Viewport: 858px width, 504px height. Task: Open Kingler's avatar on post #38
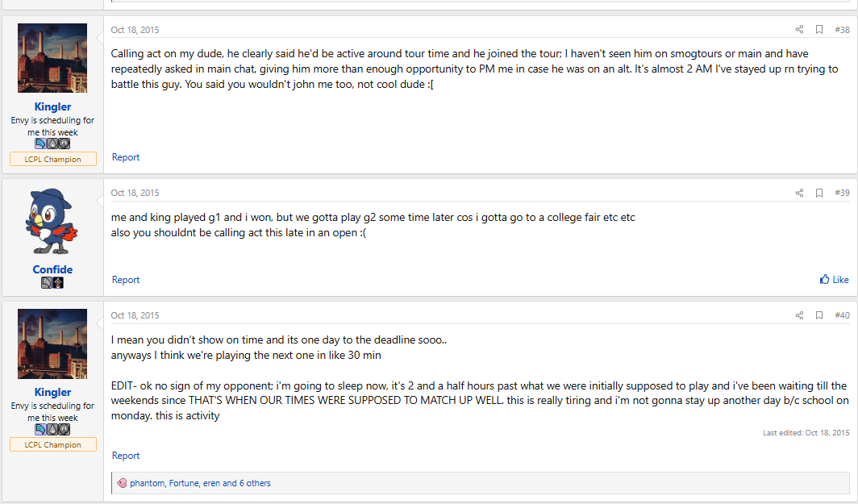click(x=52, y=58)
